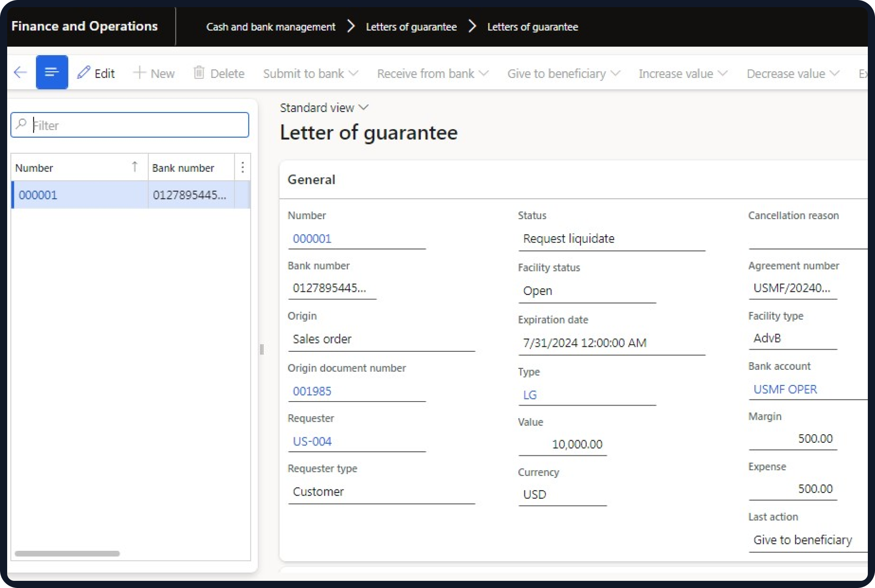Image resolution: width=875 pixels, height=588 pixels.
Task: Click the back navigation arrow
Action: click(20, 72)
